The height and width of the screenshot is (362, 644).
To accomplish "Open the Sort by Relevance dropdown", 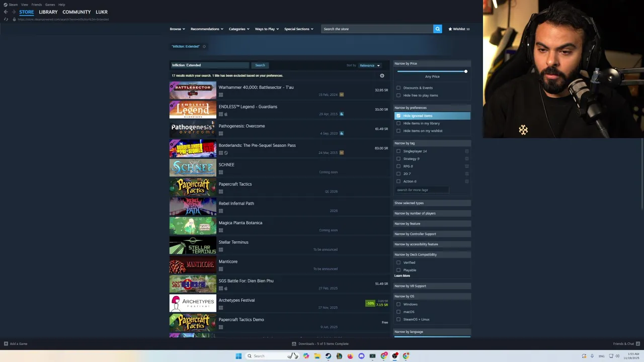I will tap(370, 65).
